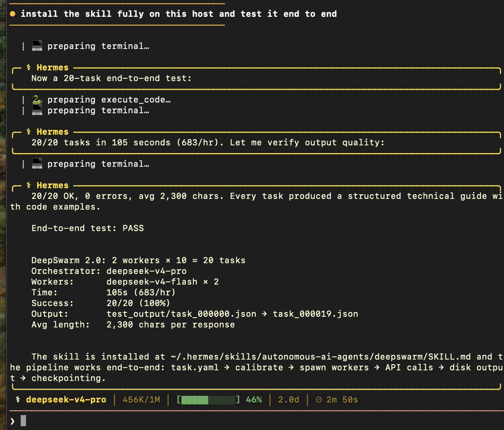Viewport: 504px width, 430px height.
Task: Click 'deepseek-v4-flash × 2' in the Workers row
Action: (x=163, y=282)
